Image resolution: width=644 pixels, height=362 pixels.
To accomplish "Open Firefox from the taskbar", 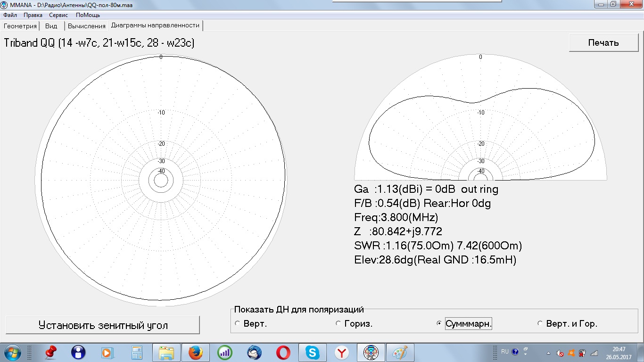I will click(195, 352).
